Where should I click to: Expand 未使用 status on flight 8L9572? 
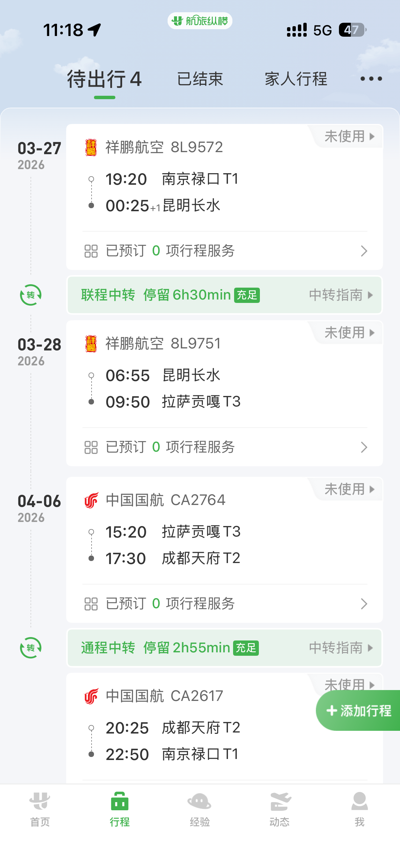tap(349, 137)
